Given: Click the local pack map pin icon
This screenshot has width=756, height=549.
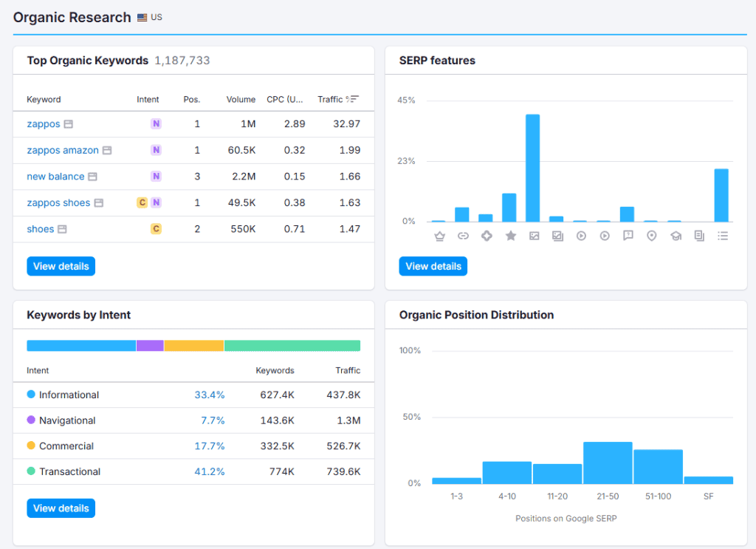Looking at the screenshot, I should click(651, 236).
